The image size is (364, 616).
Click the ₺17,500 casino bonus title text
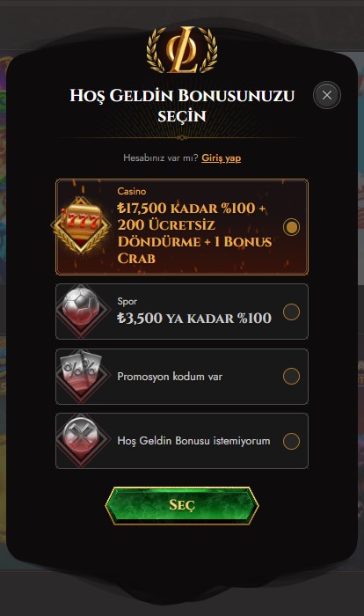point(195,233)
